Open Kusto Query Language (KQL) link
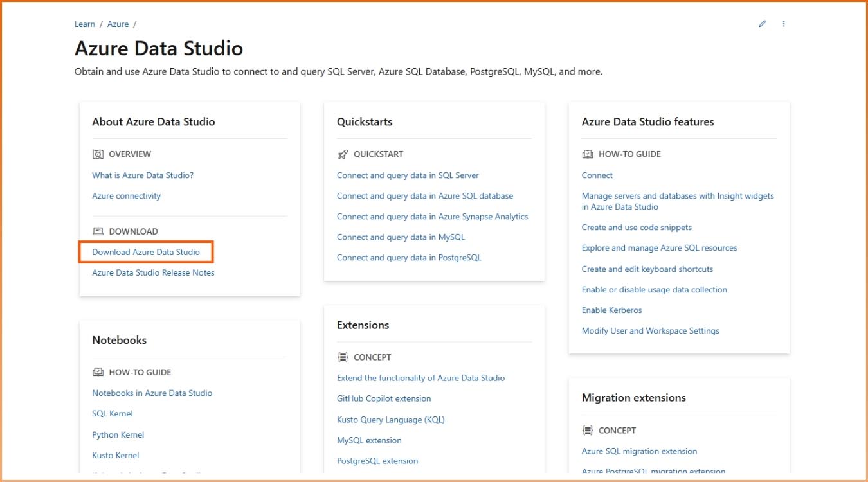This screenshot has width=868, height=482. [x=391, y=420]
